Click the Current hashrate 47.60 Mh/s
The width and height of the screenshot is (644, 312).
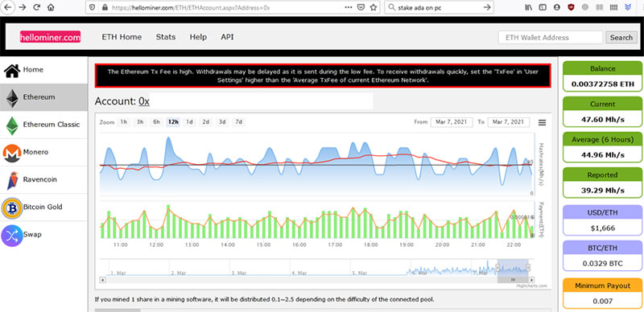pos(602,121)
